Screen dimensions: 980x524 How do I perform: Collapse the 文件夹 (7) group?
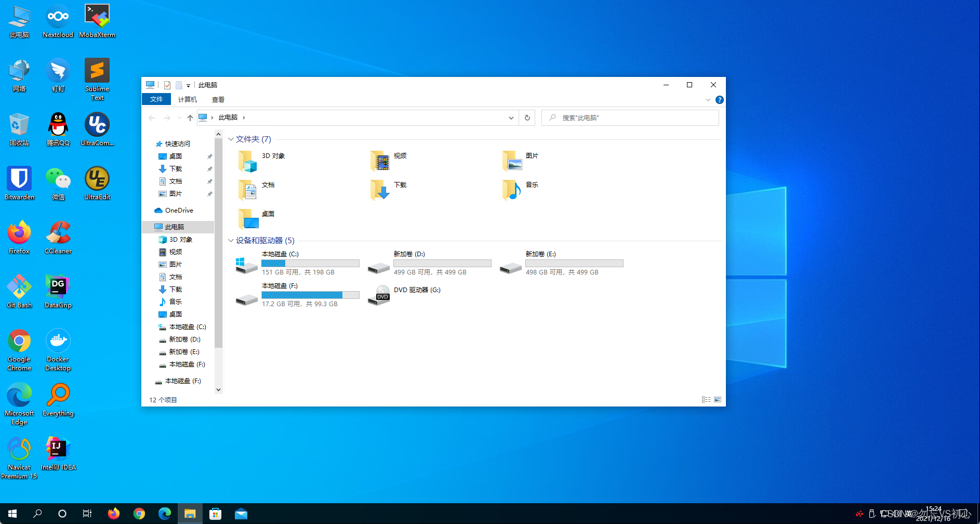[x=231, y=139]
